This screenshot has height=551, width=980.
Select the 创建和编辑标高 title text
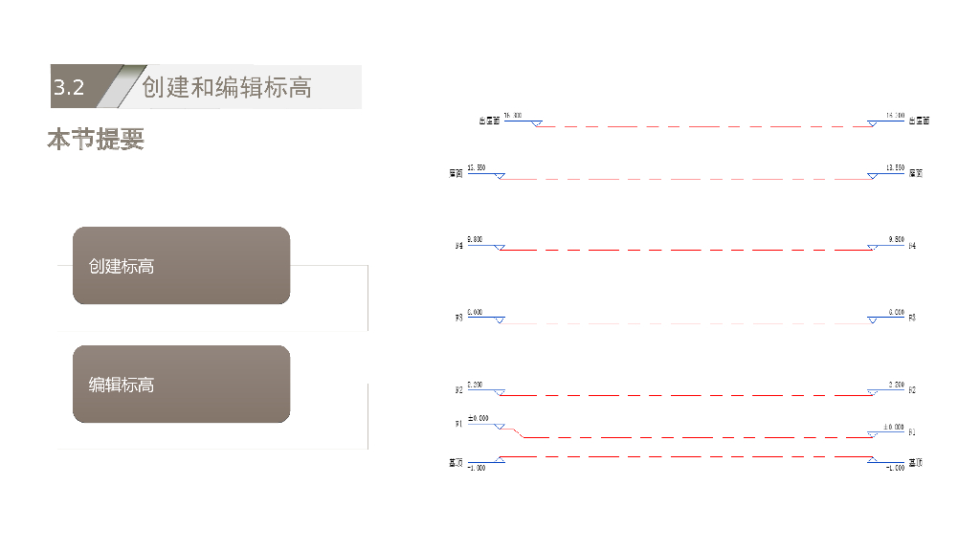tap(227, 88)
